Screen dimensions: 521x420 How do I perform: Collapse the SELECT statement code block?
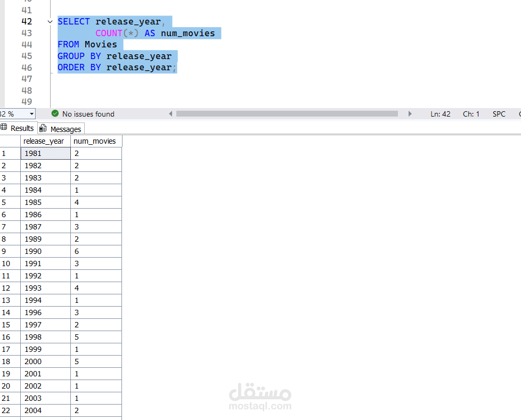point(50,22)
